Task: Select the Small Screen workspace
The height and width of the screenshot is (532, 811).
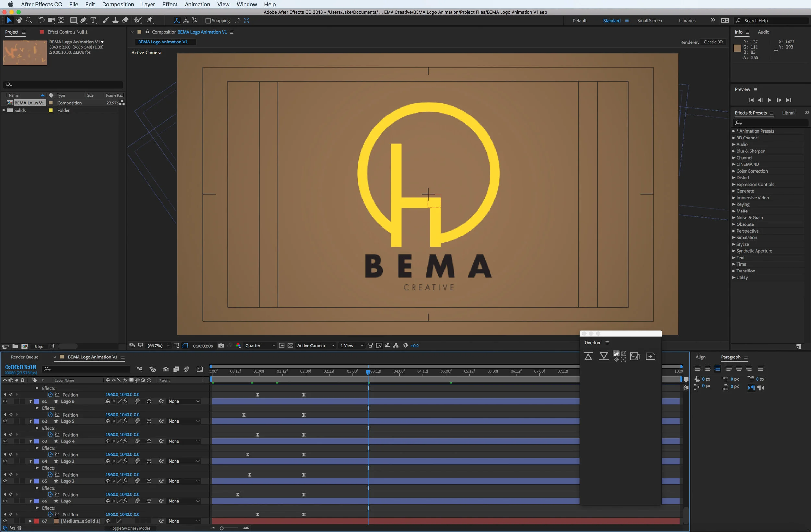Action: click(649, 21)
